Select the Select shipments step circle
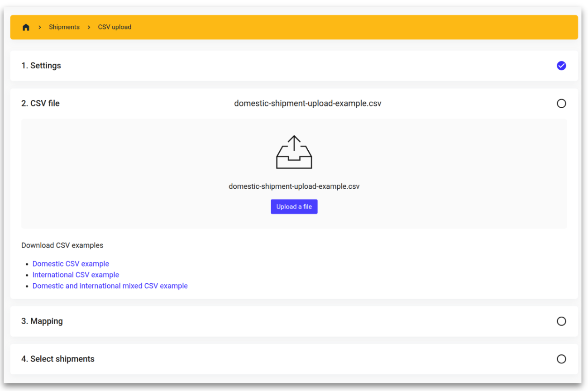588x391 pixels. [561, 359]
